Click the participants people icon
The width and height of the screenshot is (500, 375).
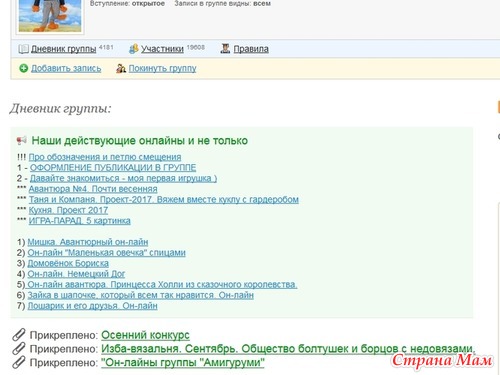click(133, 49)
